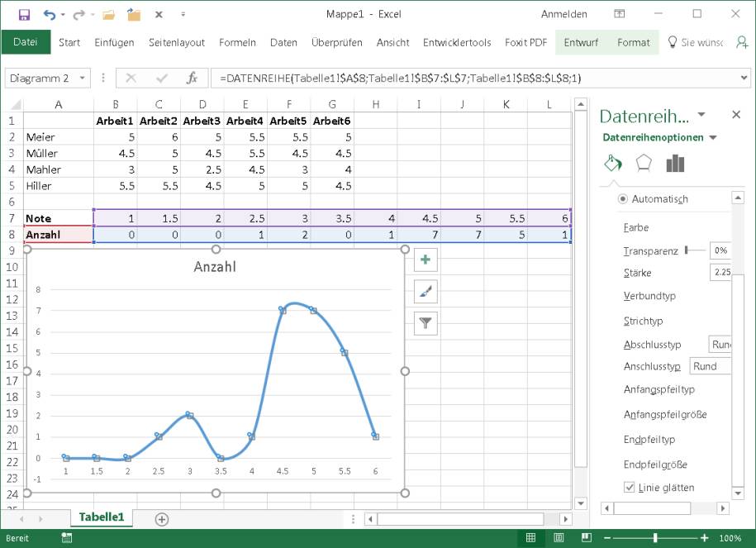The width and height of the screenshot is (756, 548).
Task: Select the Effects pentagon icon
Action: point(644,164)
